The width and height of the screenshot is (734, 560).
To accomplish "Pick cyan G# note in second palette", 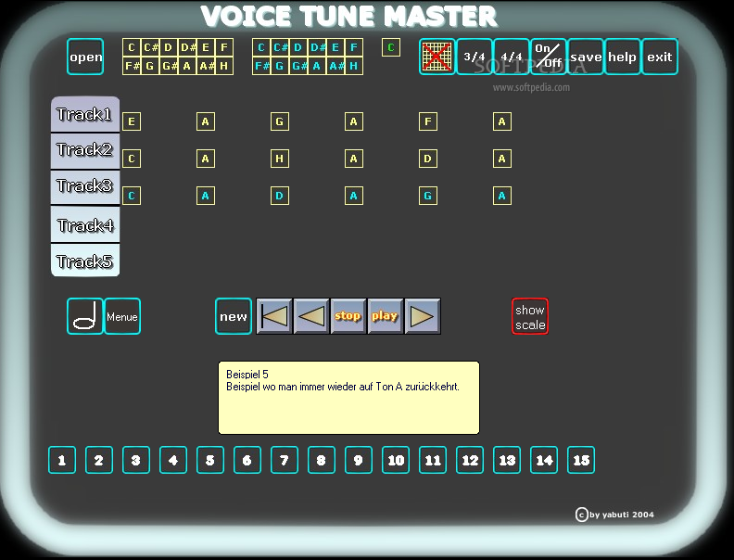I will (298, 66).
